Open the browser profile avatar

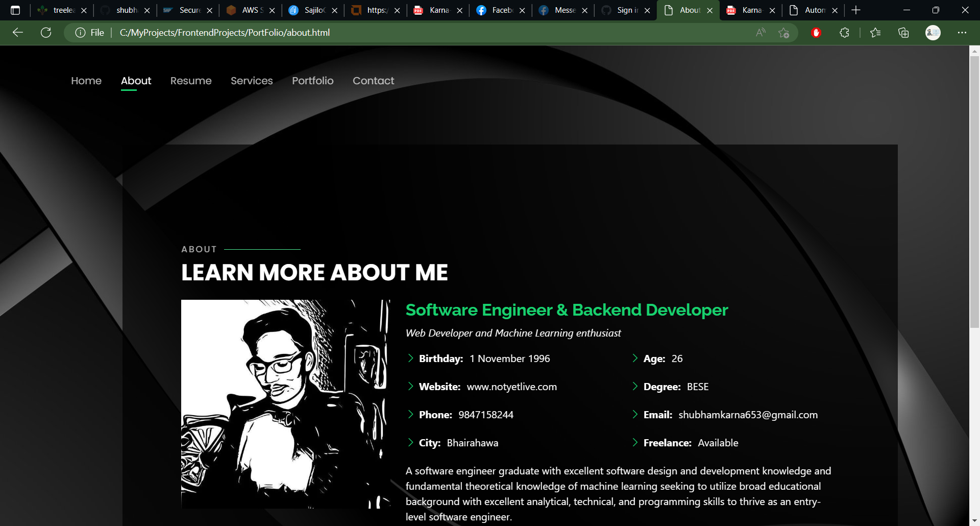pyautogui.click(x=933, y=33)
